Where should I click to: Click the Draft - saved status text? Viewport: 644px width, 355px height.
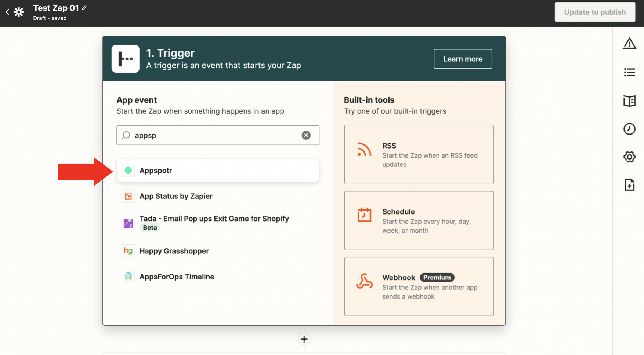coord(50,18)
